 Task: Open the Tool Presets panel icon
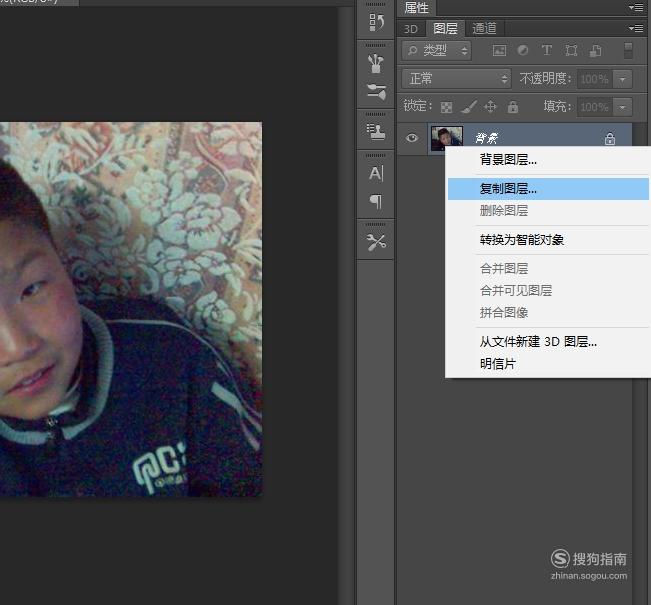[376, 242]
